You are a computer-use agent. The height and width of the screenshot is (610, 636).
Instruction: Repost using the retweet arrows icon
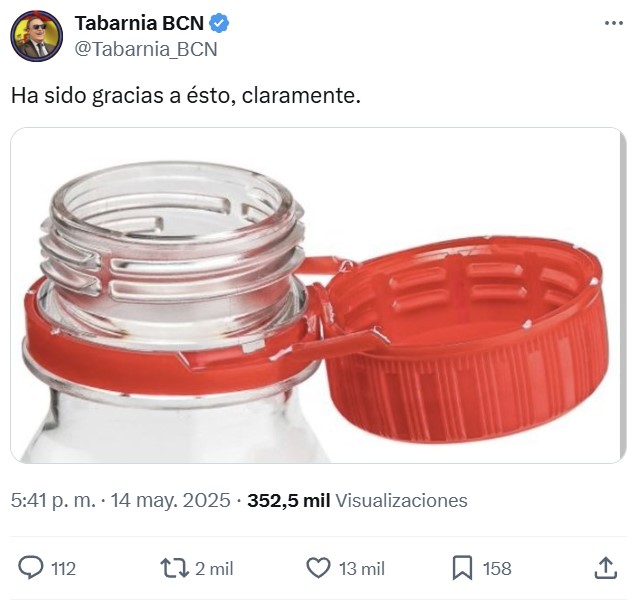tap(174, 568)
